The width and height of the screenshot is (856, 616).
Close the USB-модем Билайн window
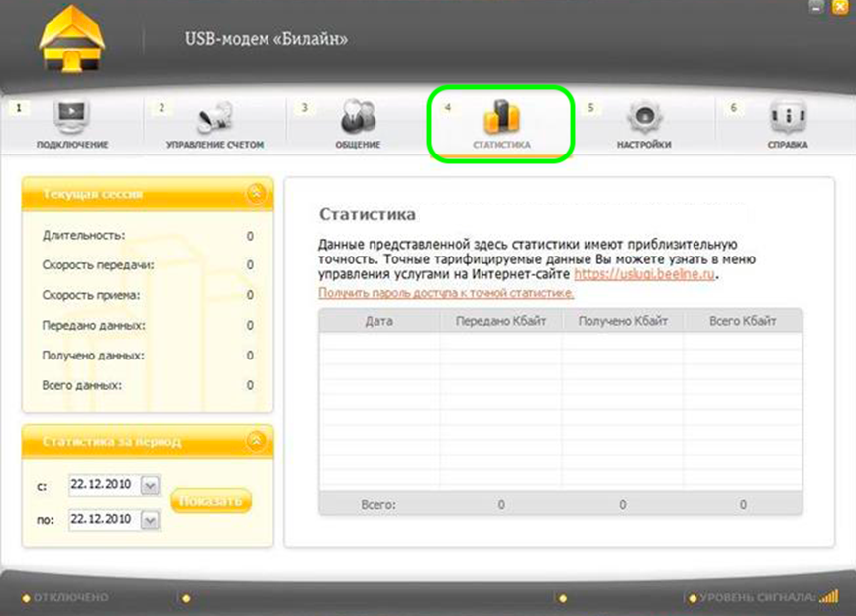pyautogui.click(x=839, y=7)
